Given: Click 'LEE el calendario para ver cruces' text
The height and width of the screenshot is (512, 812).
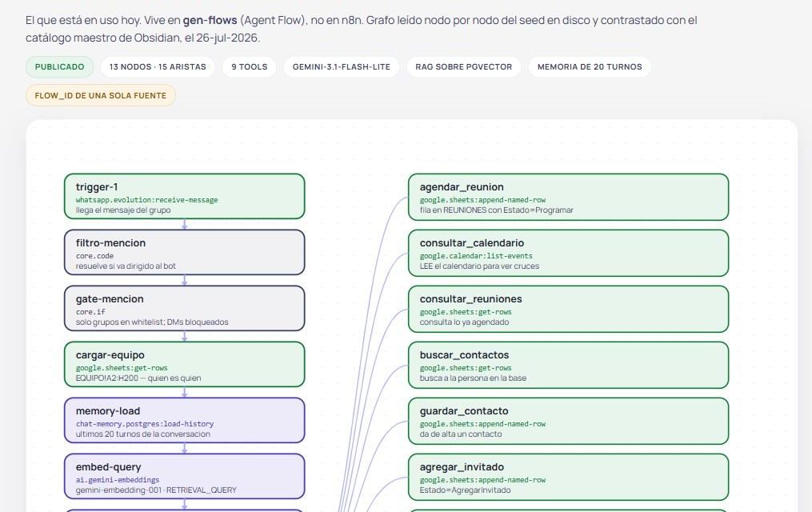Looking at the screenshot, I should [x=479, y=266].
